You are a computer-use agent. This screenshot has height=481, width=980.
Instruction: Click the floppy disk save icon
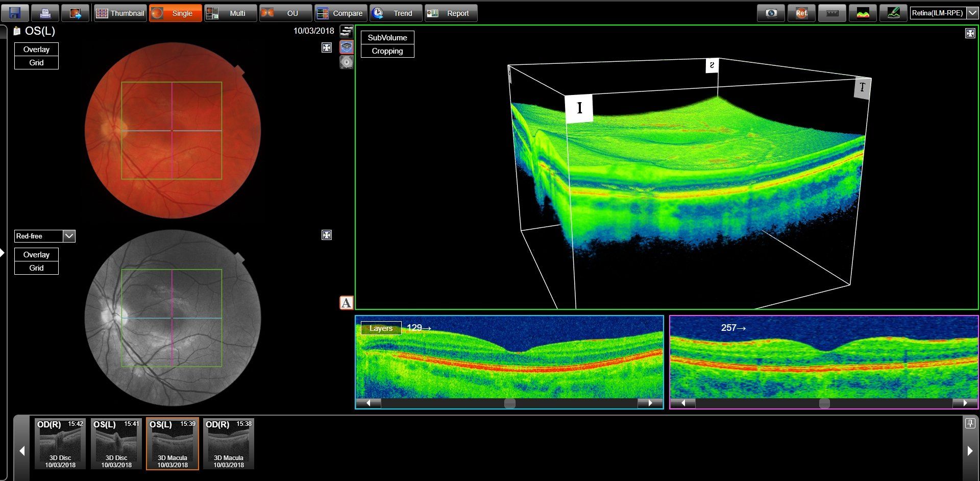15,13
